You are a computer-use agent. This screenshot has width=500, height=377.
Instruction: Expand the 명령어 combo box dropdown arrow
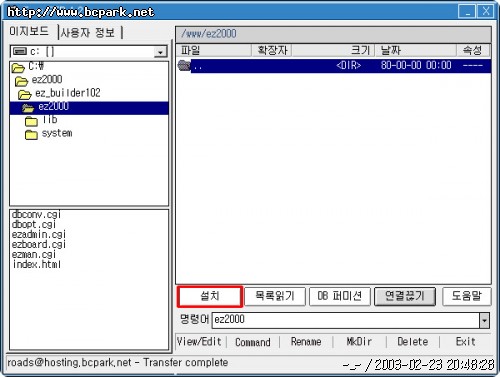pos(484,321)
